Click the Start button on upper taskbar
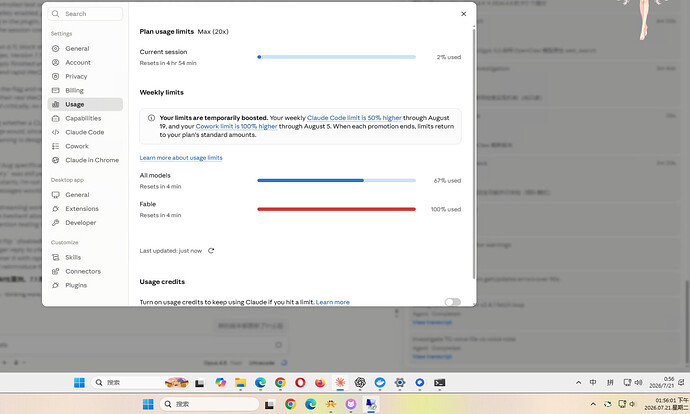Viewport: 690px width, 414px height. pos(79,382)
